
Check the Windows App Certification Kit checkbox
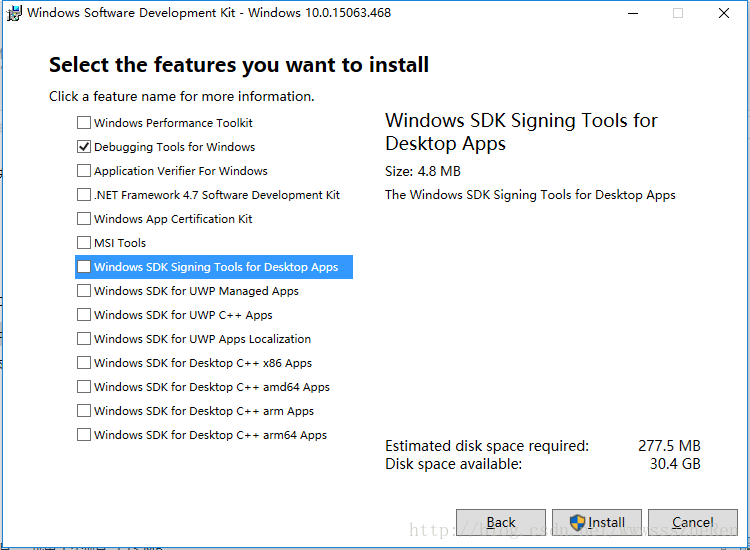point(84,219)
